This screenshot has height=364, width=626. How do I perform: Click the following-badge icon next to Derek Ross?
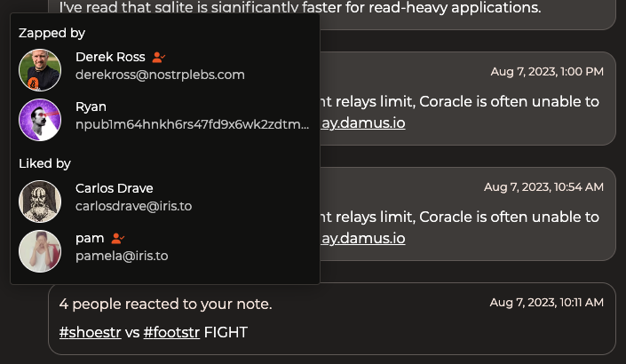point(158,57)
